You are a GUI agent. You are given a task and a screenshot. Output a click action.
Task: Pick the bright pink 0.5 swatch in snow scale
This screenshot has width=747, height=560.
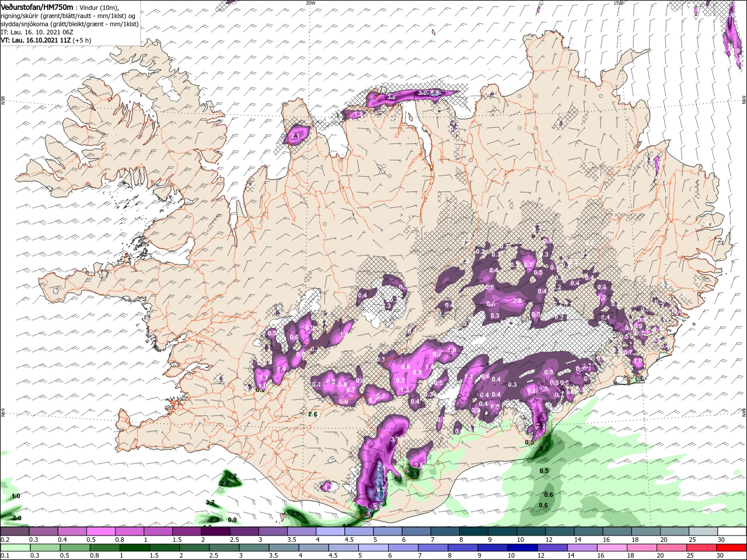click(100, 531)
